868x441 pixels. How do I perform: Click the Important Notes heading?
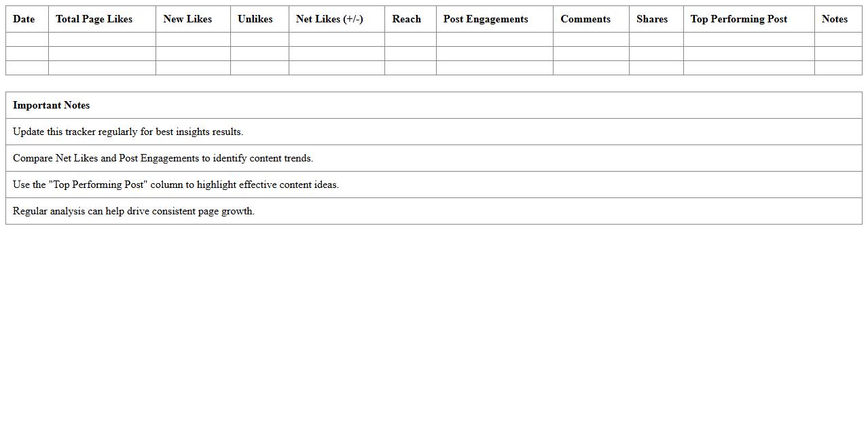click(x=52, y=105)
